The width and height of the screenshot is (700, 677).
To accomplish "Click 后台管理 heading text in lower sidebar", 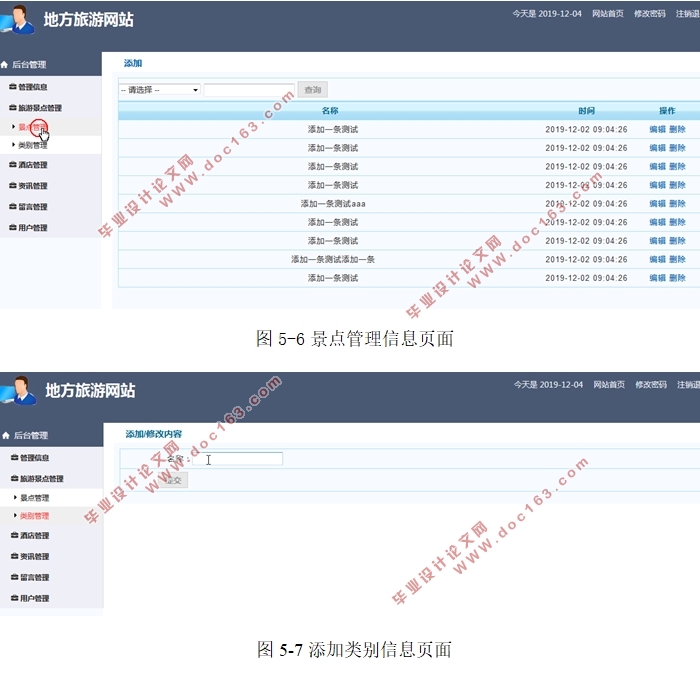I will (31, 435).
